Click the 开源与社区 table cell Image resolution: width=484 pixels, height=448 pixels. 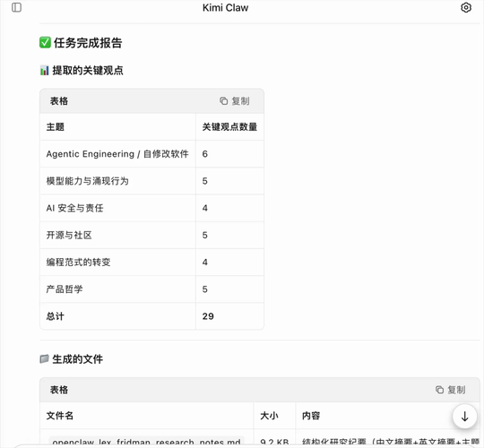pos(69,235)
